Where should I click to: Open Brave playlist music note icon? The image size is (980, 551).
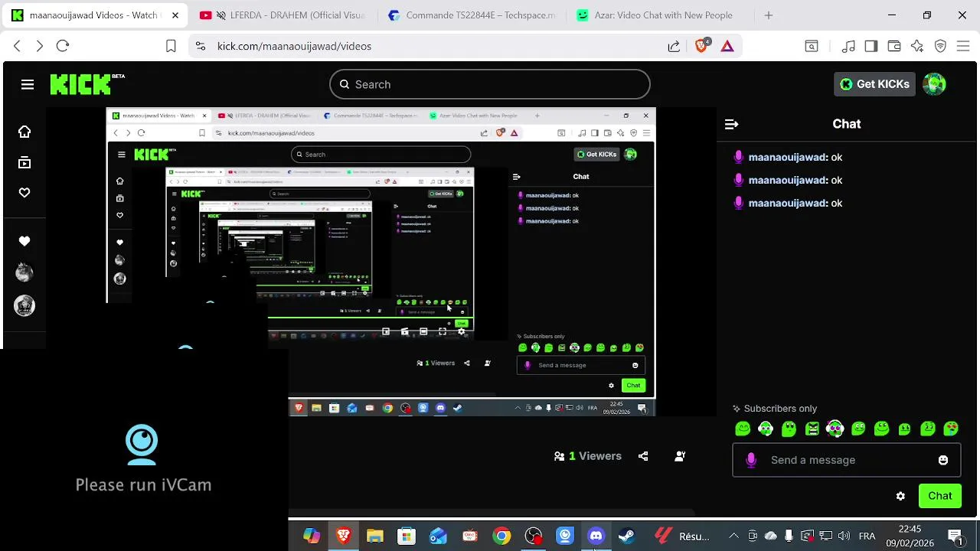[848, 47]
